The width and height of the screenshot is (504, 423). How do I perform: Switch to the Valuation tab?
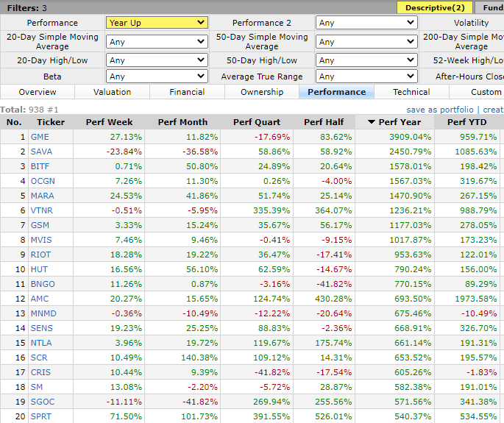113,92
